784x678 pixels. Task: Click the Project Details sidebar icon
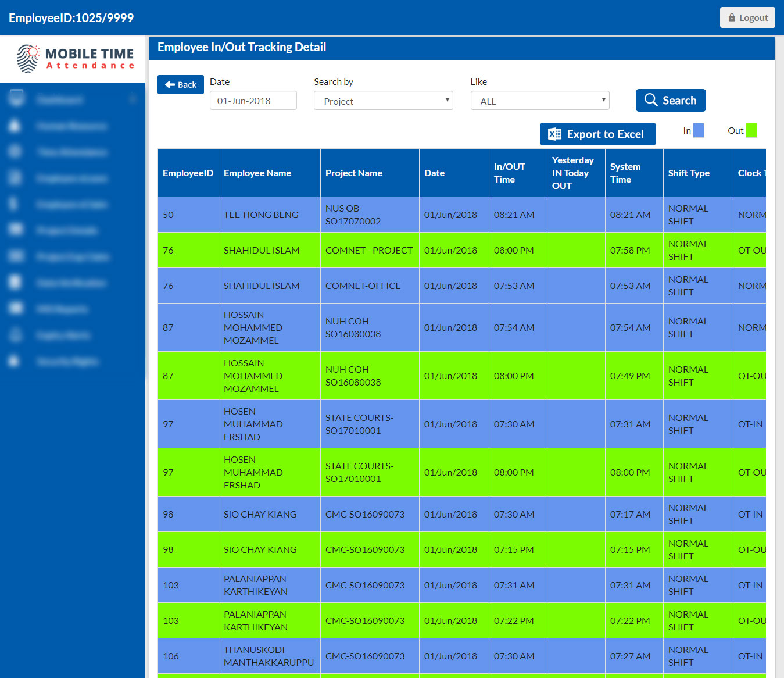(15, 230)
